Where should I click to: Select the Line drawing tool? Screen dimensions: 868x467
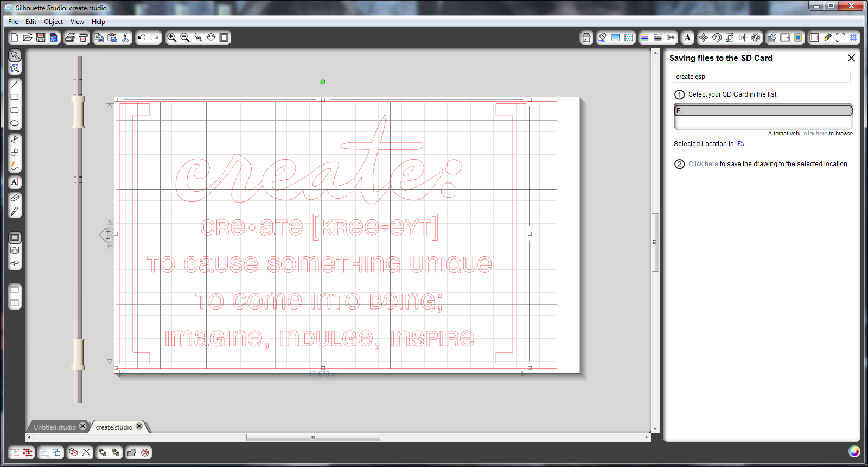pyautogui.click(x=15, y=84)
